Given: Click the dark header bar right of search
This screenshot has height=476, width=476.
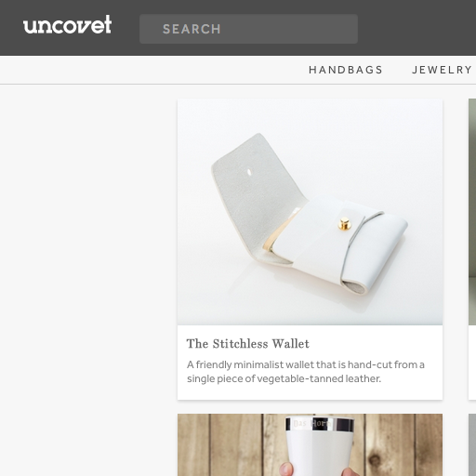Looking at the screenshot, I should click(x=416, y=28).
